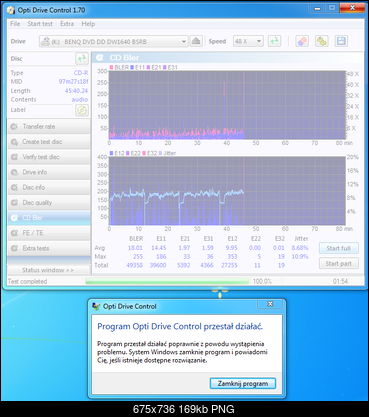Viewport: 369px width, 417px height.
Task: Expand the Status window panel
Action: tap(48, 270)
